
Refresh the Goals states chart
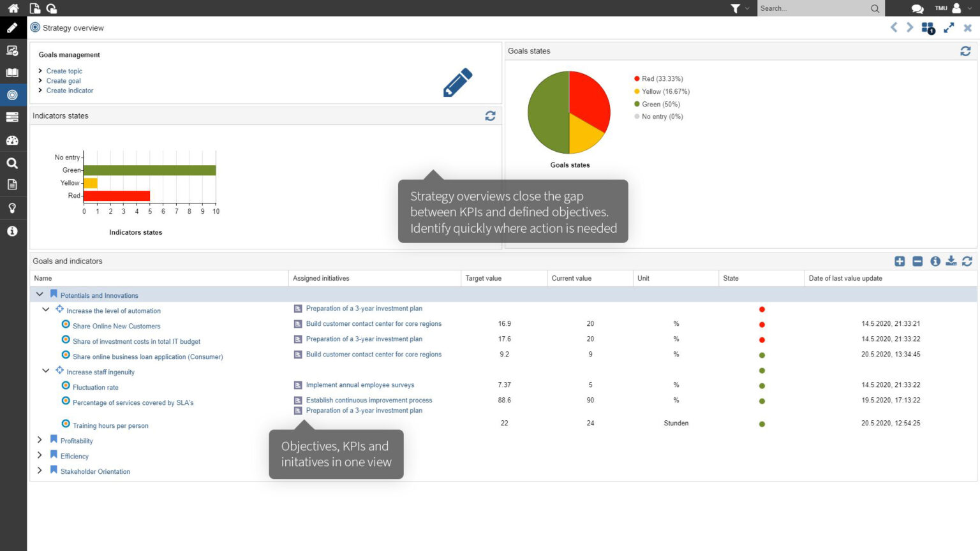tap(965, 51)
